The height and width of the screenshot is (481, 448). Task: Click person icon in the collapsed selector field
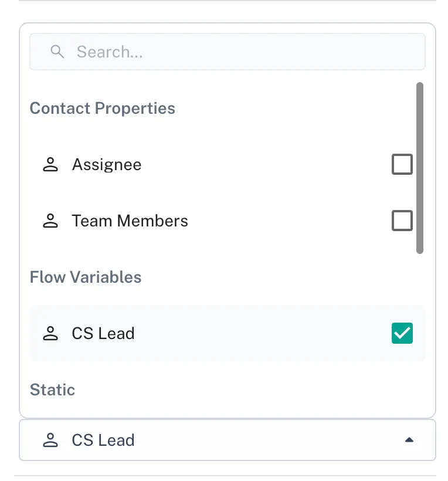(x=51, y=441)
